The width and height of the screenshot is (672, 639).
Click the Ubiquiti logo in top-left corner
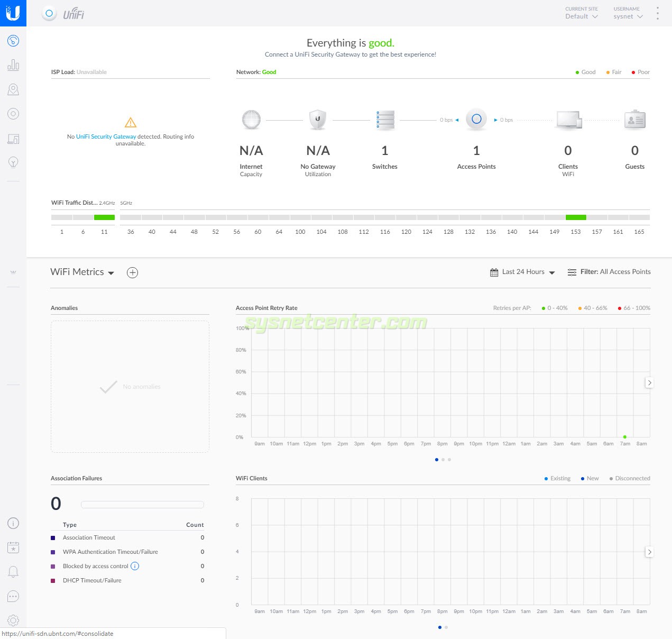[x=13, y=13]
